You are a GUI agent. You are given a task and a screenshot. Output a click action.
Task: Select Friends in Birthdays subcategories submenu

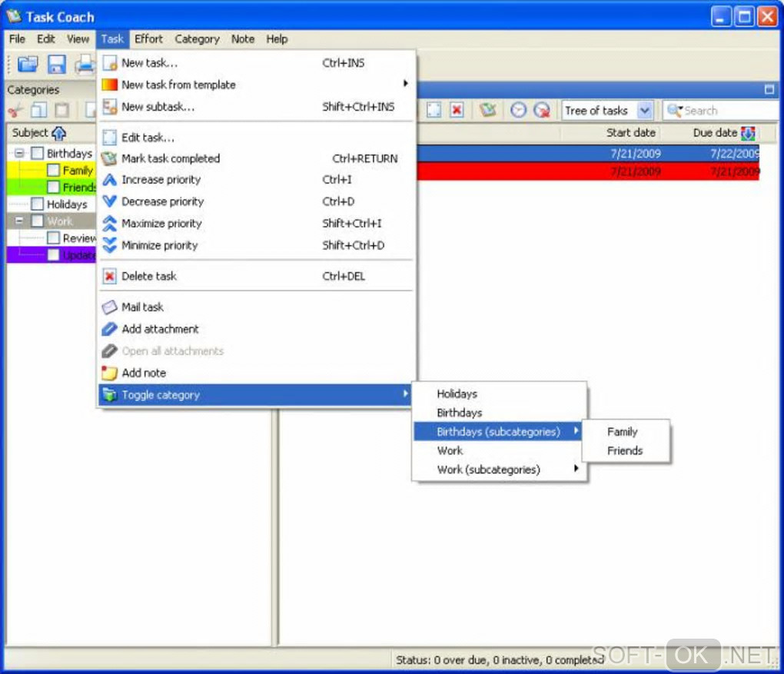tap(626, 451)
